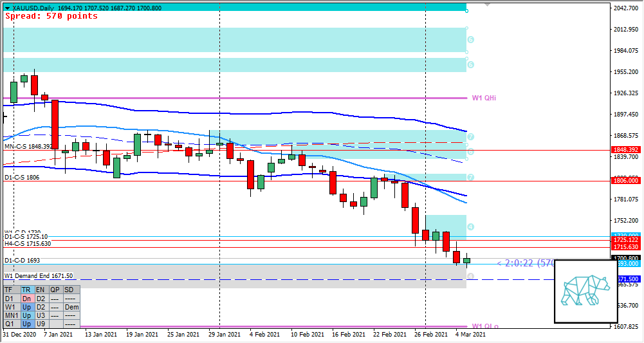Image resolution: width=644 pixels, height=343 pixels.
Task: Select the 4 marker on grey demand zone
Action: coord(471,276)
